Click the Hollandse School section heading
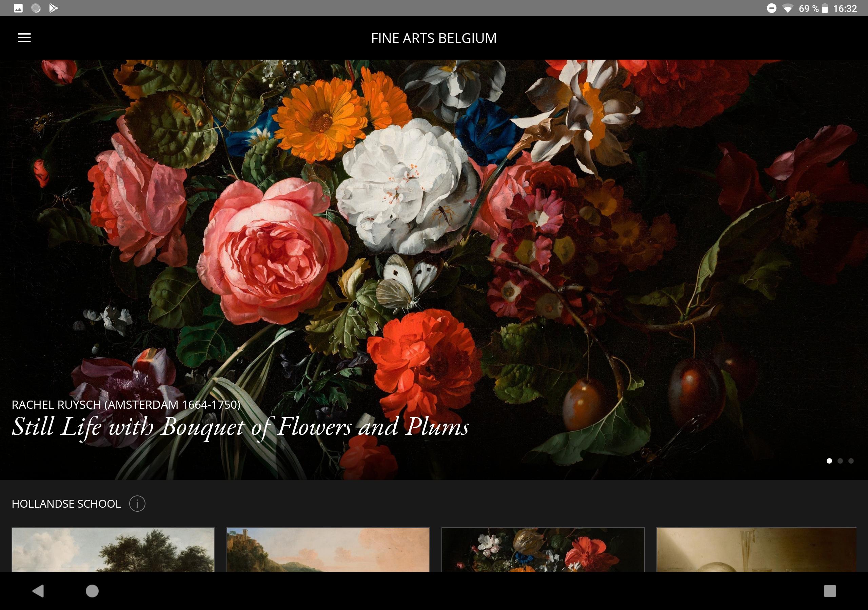The width and height of the screenshot is (868, 610). (66, 504)
